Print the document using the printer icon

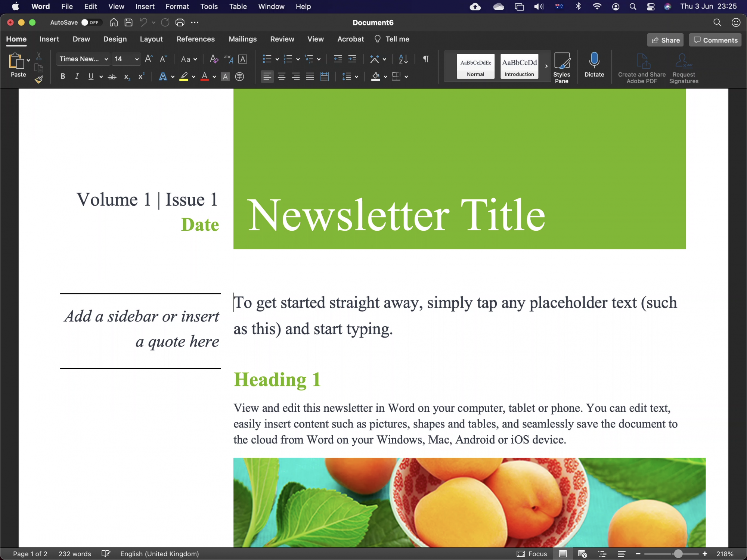pos(180,22)
